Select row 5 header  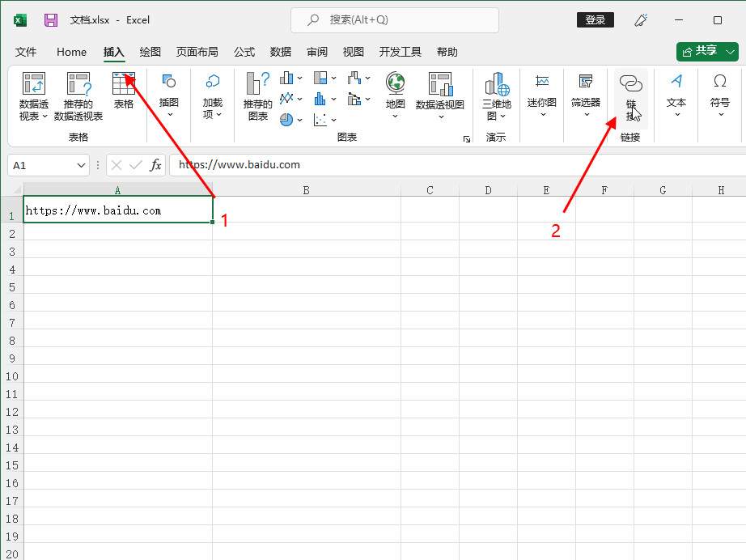pos(12,287)
